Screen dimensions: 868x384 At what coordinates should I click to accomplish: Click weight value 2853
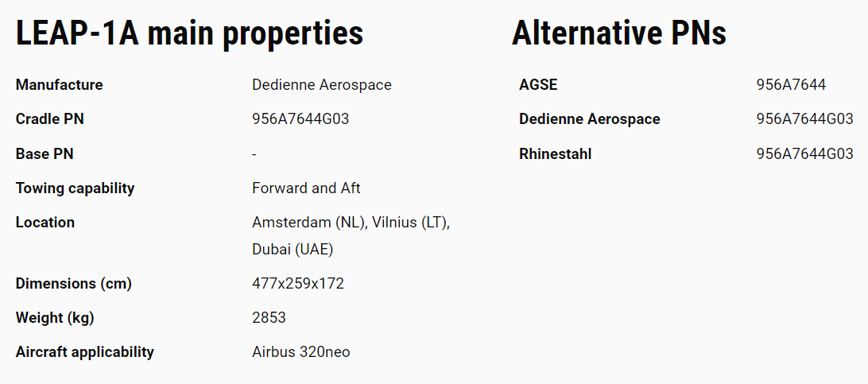(x=269, y=317)
